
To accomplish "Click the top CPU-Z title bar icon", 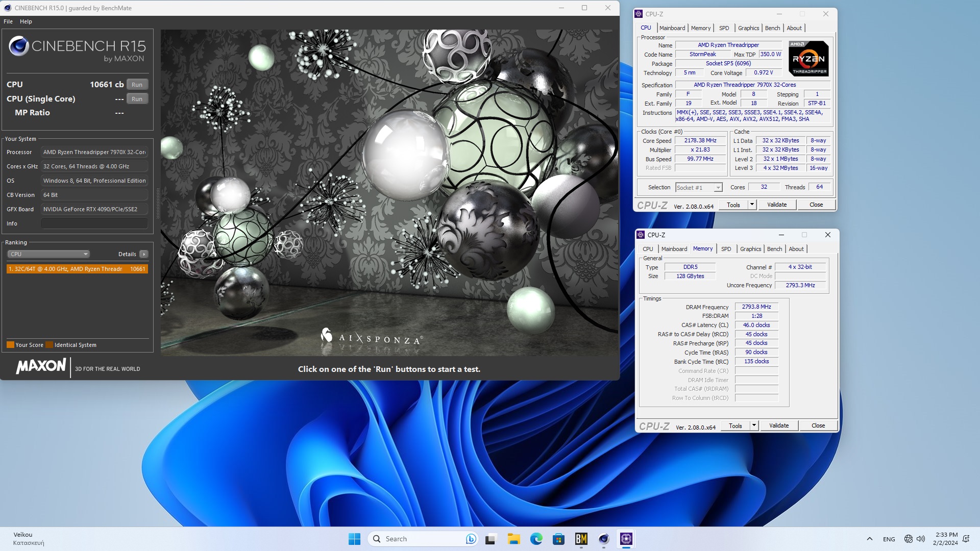I will [639, 14].
